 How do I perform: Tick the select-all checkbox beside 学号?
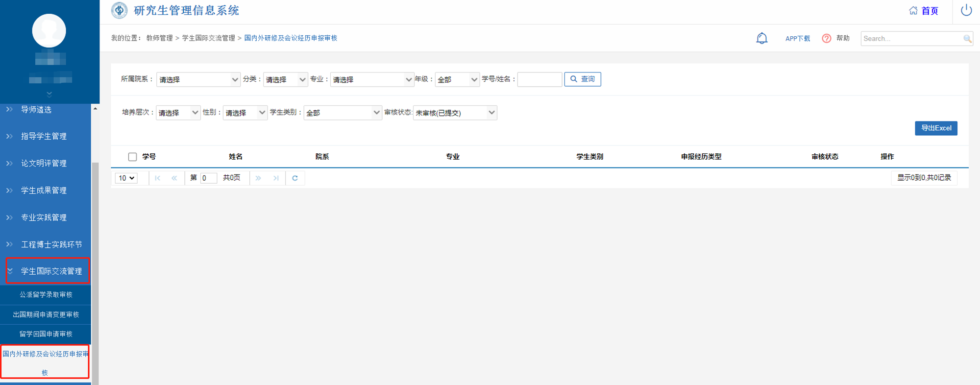pos(132,157)
